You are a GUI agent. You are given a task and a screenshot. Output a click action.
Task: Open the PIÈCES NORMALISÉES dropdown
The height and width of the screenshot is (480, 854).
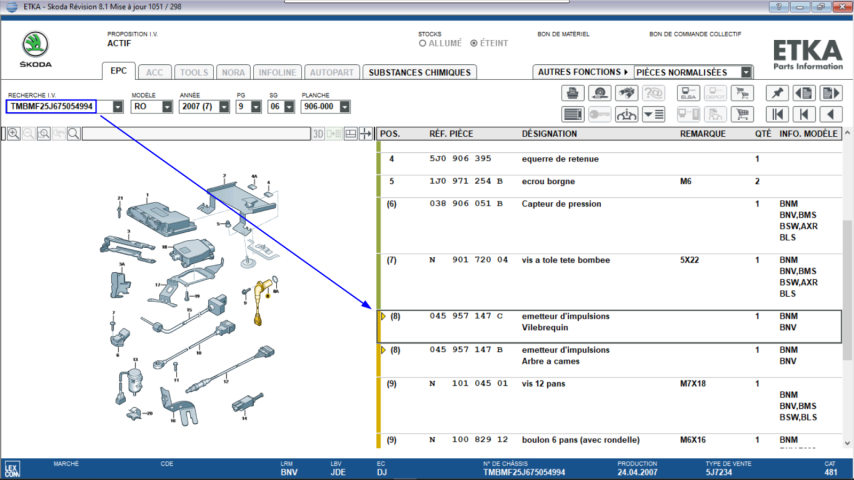click(x=746, y=72)
